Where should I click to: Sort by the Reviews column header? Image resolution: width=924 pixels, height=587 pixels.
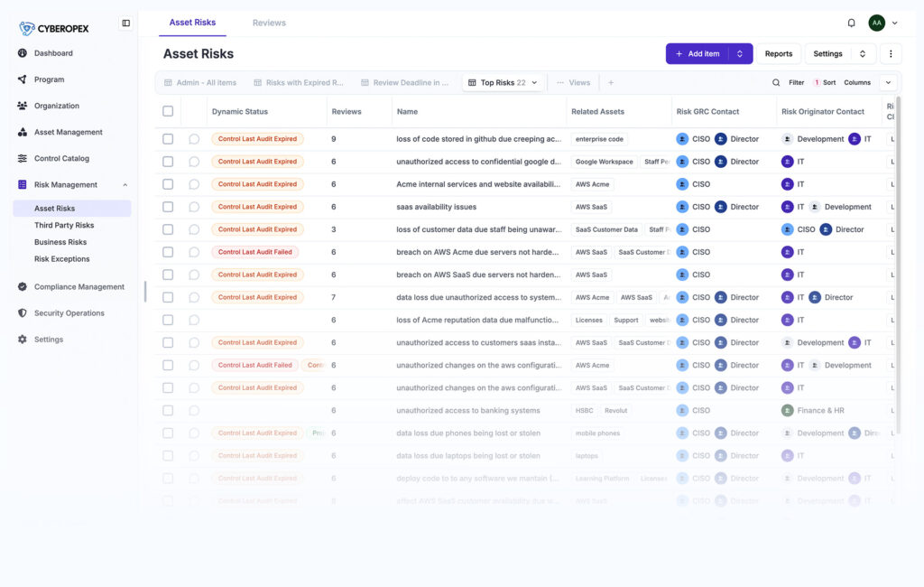(346, 111)
